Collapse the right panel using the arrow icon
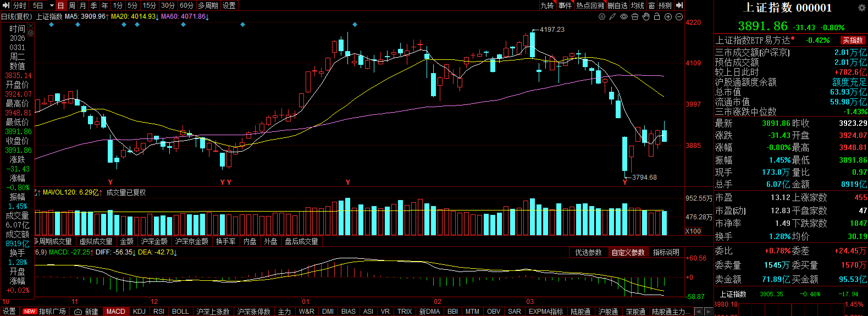868x316 pixels. (x=679, y=5)
